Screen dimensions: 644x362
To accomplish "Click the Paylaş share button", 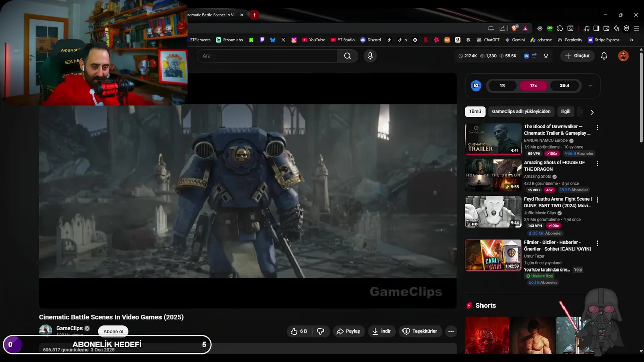I will (348, 331).
